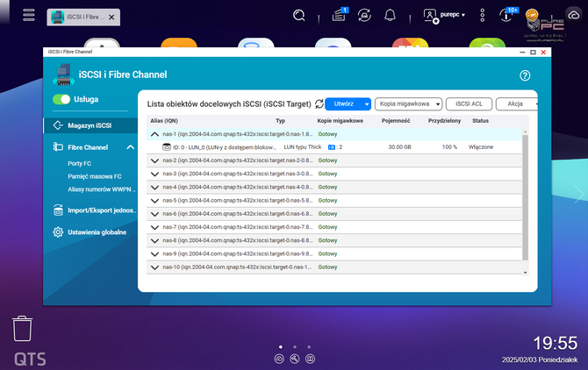Select third desktop page indicator dot
This screenshot has width=588, height=370.
tap(309, 347)
